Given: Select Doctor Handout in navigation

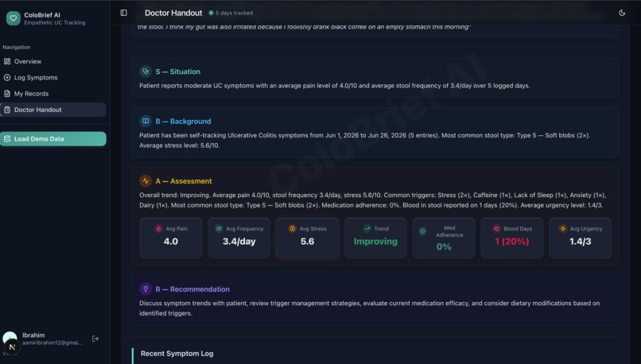Looking at the screenshot, I should coord(53,110).
